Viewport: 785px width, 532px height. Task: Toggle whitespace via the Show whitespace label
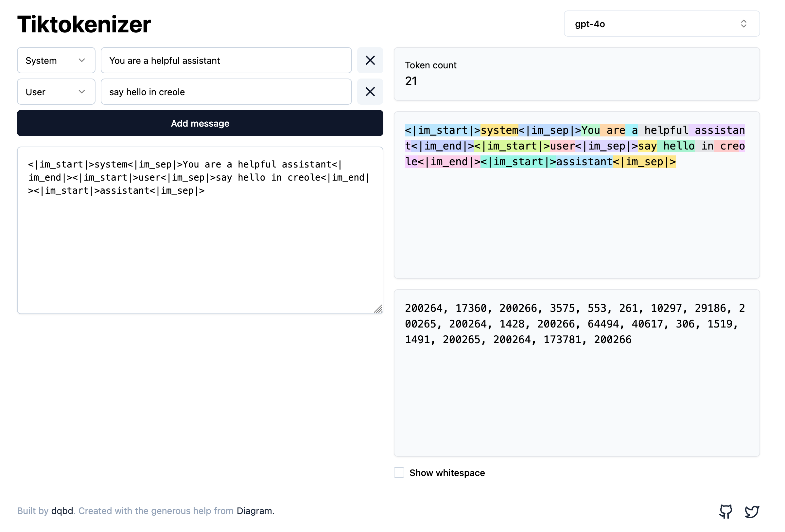(447, 473)
